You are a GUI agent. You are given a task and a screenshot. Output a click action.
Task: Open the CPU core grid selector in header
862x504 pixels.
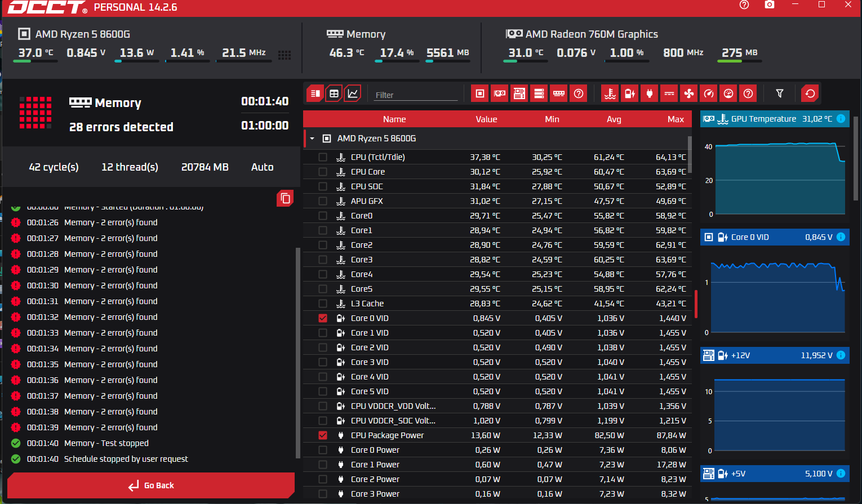click(x=285, y=55)
